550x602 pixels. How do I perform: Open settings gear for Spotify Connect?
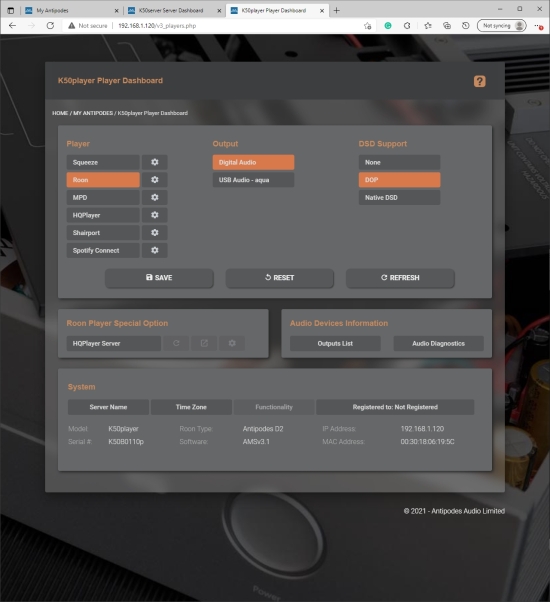point(155,251)
